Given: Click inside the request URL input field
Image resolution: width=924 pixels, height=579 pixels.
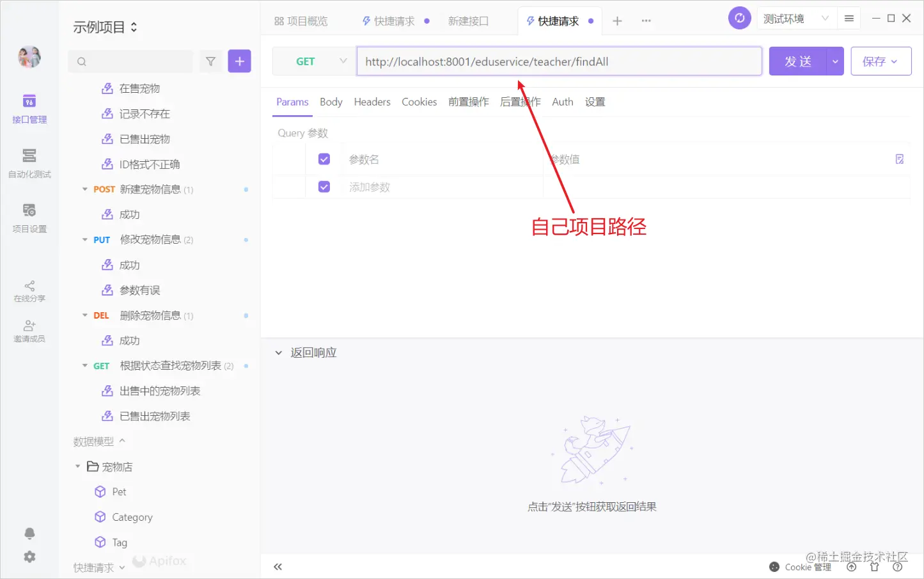Looking at the screenshot, I should (559, 61).
